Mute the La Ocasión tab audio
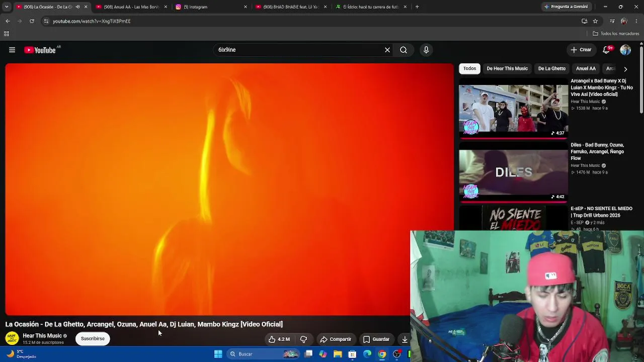The image size is (644, 362). (x=77, y=7)
